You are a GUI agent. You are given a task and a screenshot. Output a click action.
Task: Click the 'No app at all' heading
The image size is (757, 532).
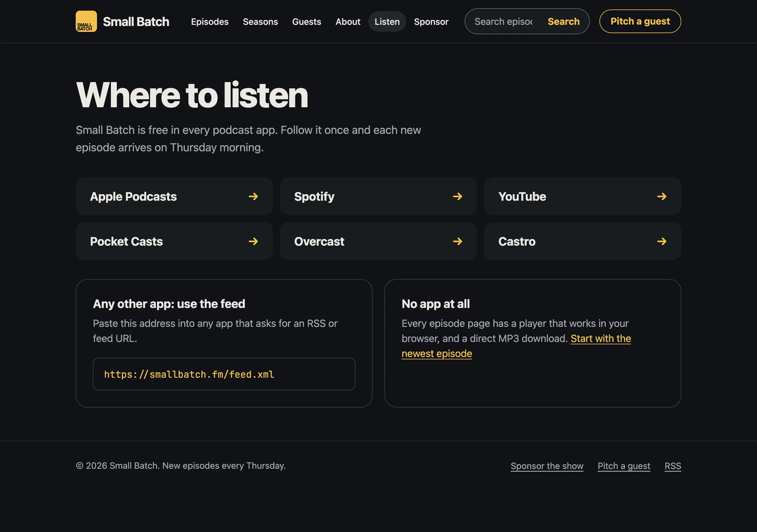[436, 304]
